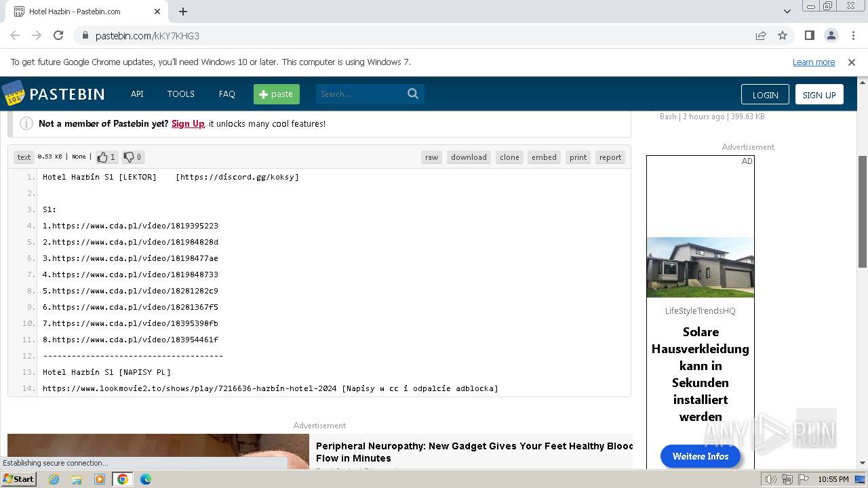Dislike the paste with thumbs down
This screenshot has width=868, height=488.
133,157
